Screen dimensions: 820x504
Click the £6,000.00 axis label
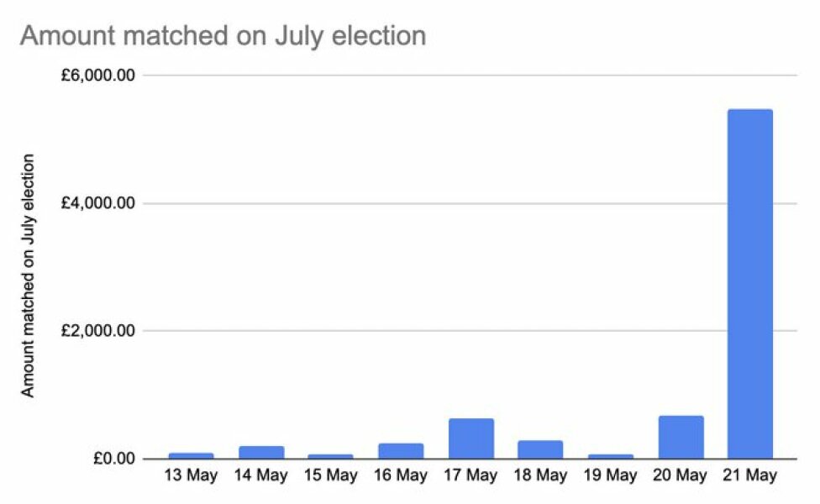pos(97,76)
